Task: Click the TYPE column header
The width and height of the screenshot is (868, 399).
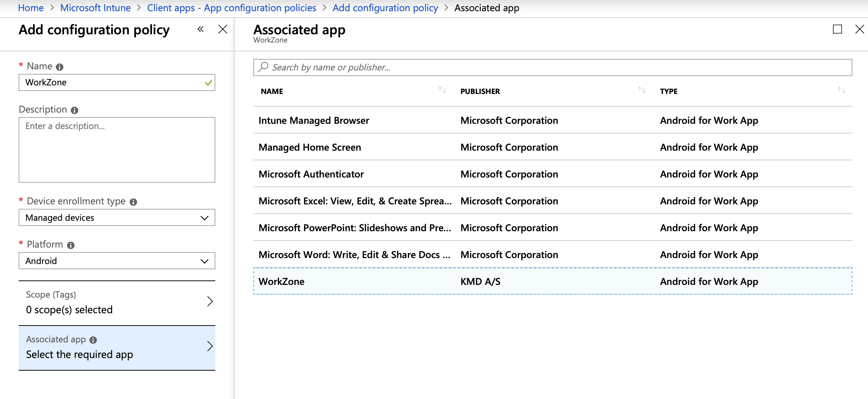Action: click(669, 91)
